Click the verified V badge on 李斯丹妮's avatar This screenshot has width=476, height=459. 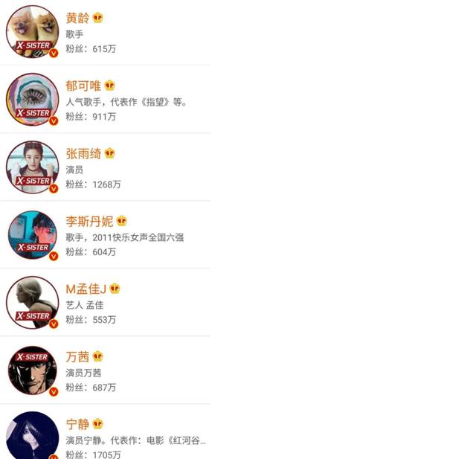54,256
